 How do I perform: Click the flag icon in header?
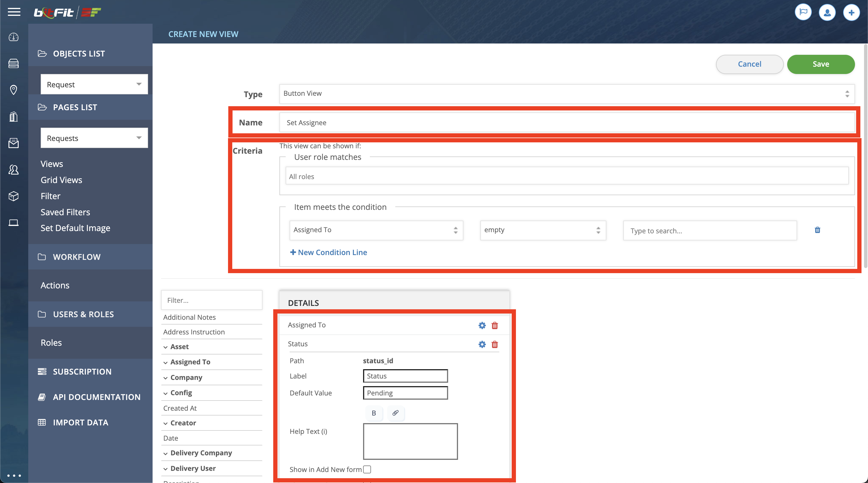pos(803,12)
